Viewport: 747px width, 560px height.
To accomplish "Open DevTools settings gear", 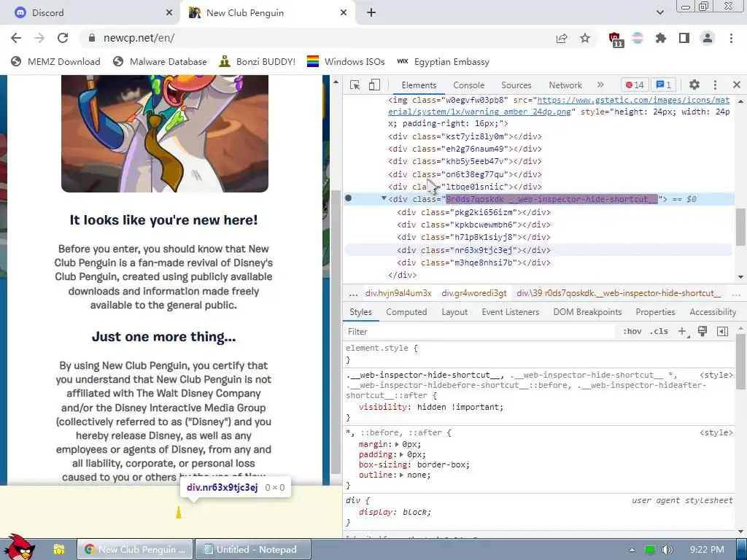I will point(694,85).
